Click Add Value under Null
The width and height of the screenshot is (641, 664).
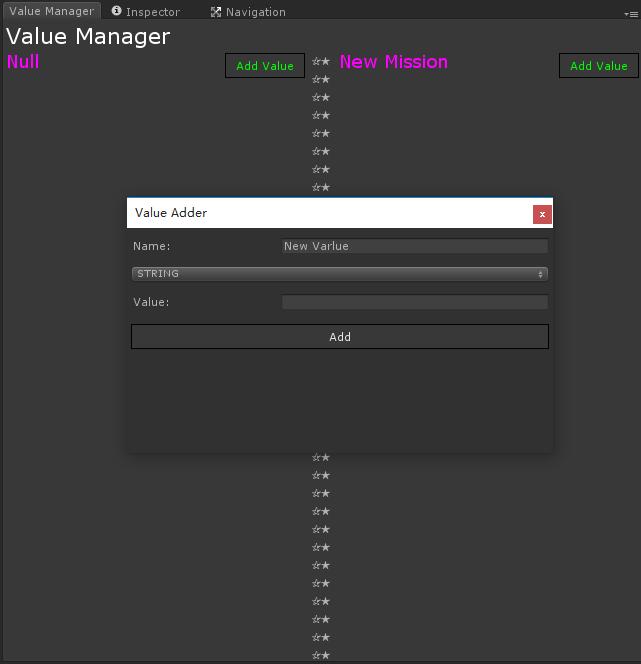click(x=265, y=66)
